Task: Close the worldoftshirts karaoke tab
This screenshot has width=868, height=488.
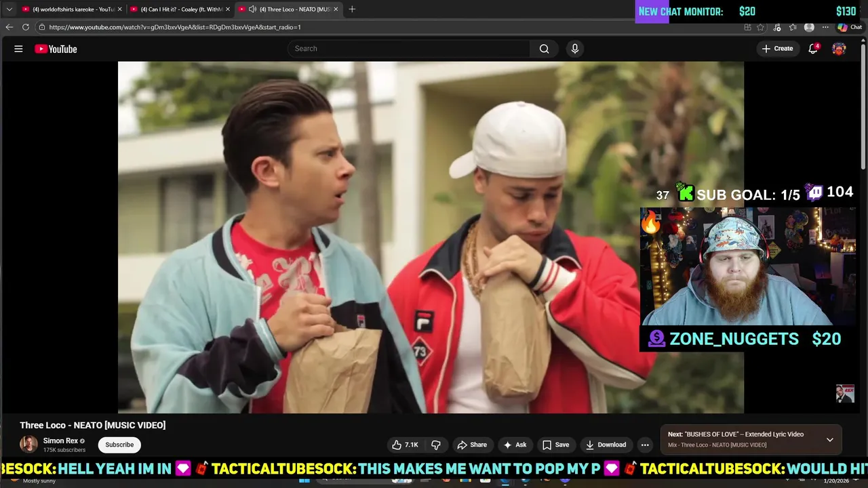Action: tap(120, 9)
